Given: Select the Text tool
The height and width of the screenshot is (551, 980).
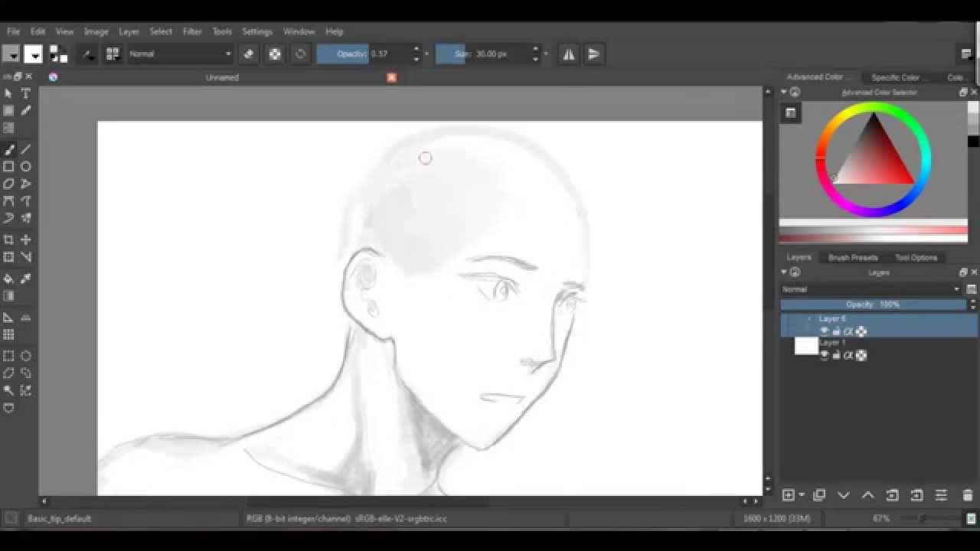Looking at the screenshot, I should (x=25, y=93).
